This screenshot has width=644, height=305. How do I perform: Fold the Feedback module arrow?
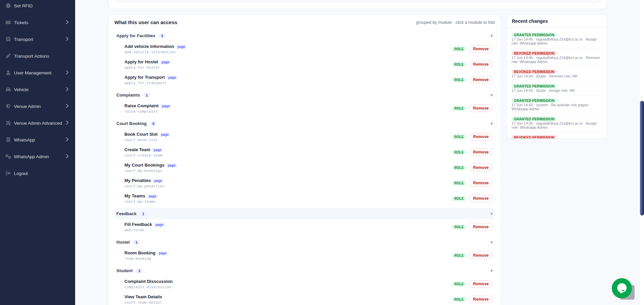tap(491, 214)
